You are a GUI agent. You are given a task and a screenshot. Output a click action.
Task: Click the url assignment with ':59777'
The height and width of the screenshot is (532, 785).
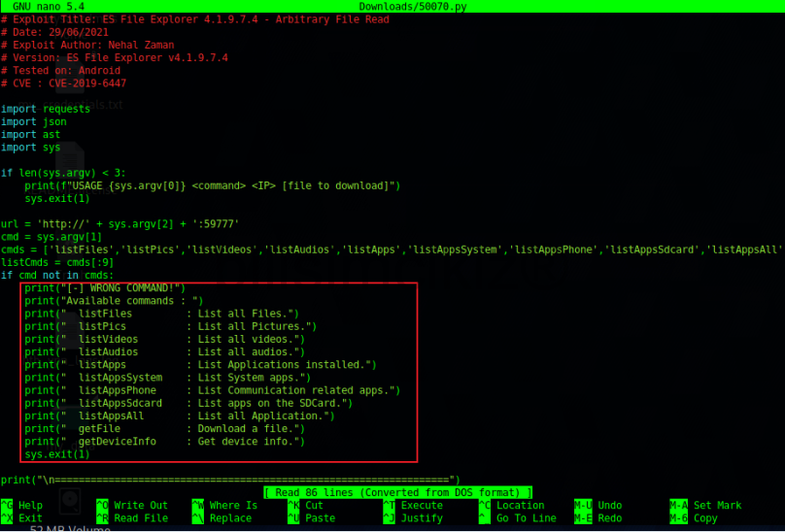pos(120,224)
